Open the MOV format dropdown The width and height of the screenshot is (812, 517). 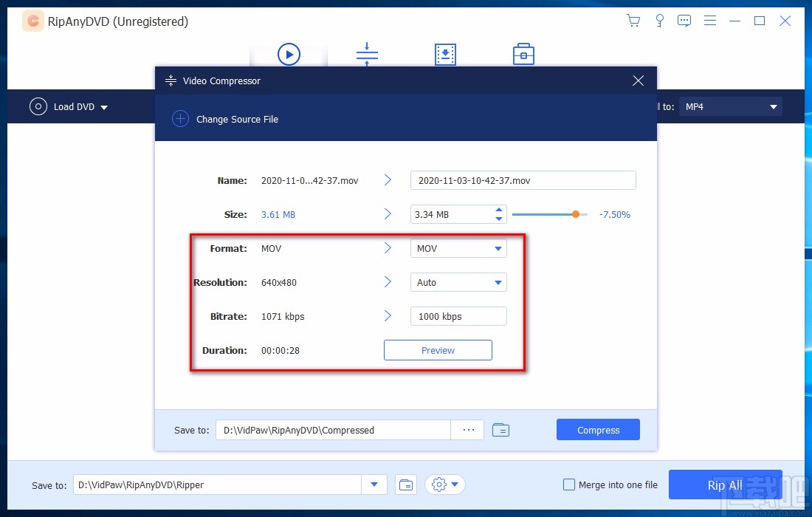458,249
